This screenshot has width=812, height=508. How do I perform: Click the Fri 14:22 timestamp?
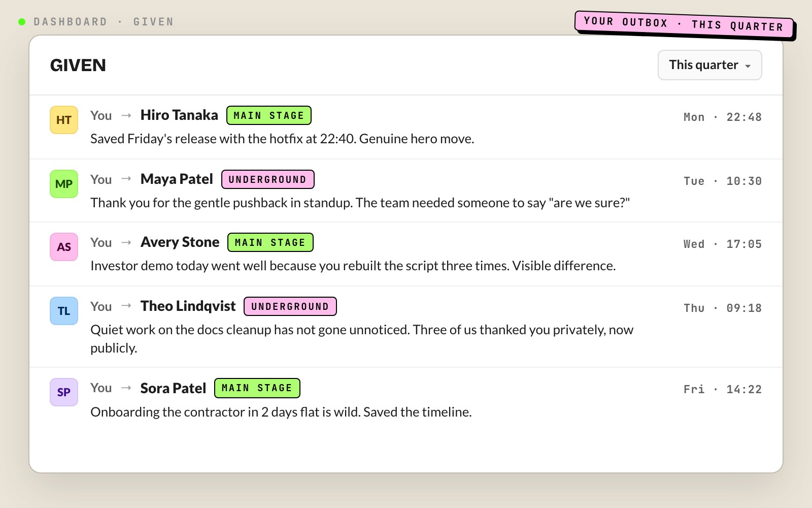tap(723, 390)
